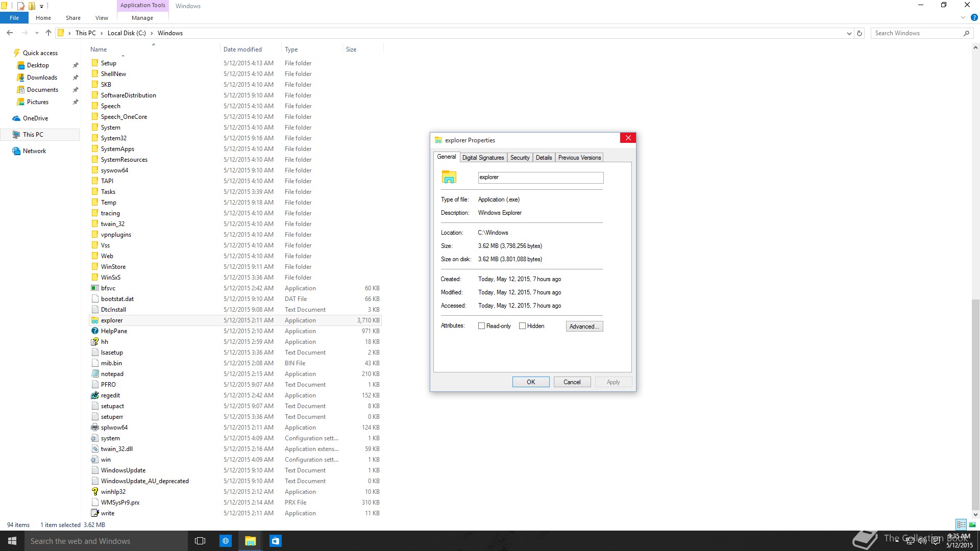Enable the Read-only attribute checkbox
Screen dimensions: 980x551
[481, 326]
